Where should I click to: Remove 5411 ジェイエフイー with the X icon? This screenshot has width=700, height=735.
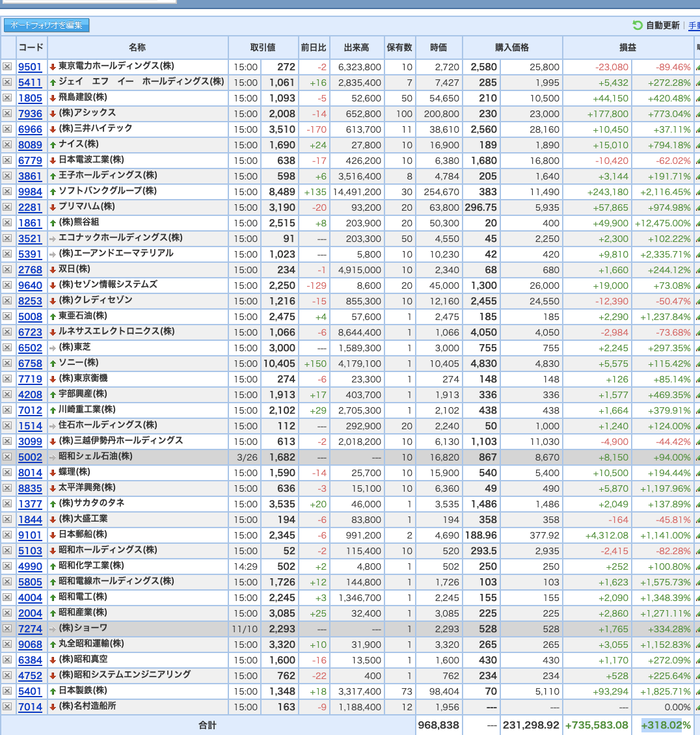7,82
